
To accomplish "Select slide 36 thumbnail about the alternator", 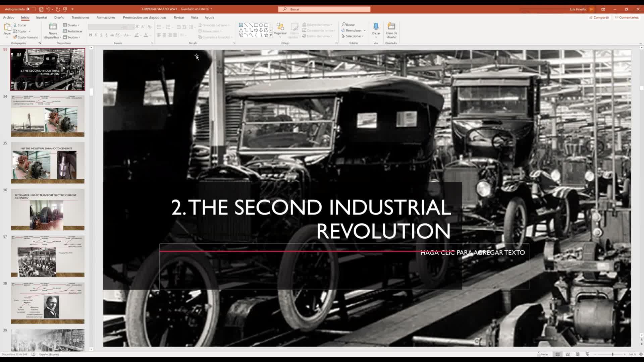I will [48, 209].
